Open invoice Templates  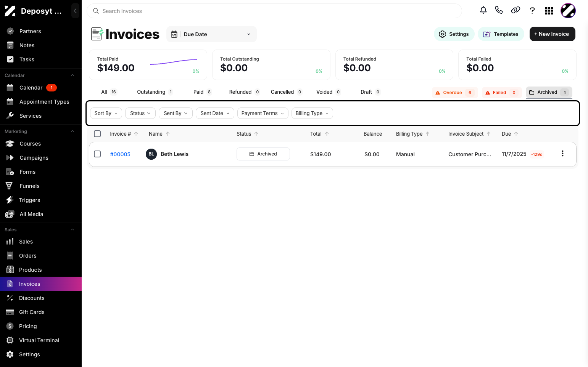click(501, 34)
